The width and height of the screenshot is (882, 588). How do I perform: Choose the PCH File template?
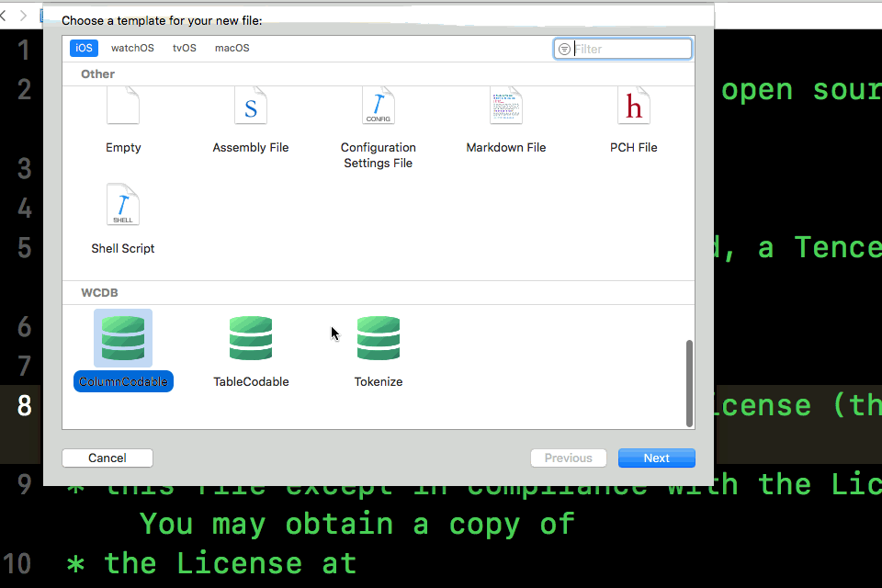click(x=634, y=107)
